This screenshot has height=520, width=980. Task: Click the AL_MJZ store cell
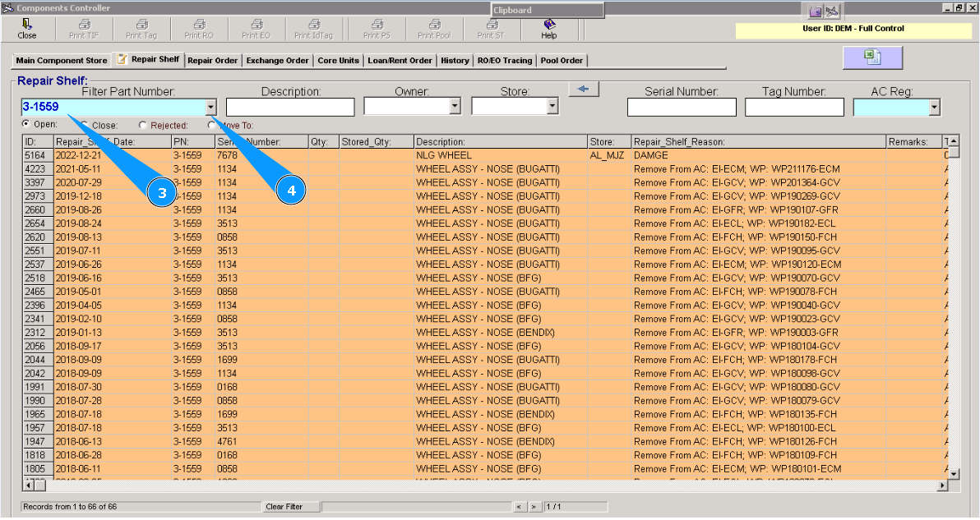(608, 155)
